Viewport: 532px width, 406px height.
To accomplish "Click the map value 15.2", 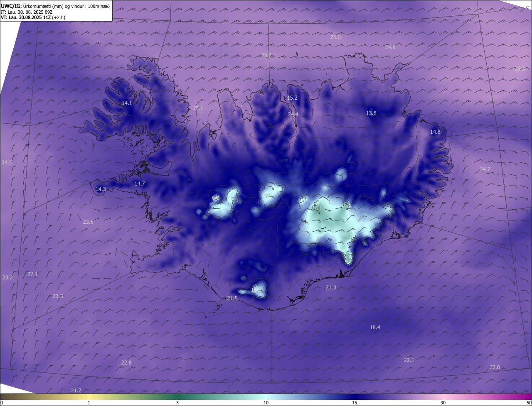I will coord(293,98).
